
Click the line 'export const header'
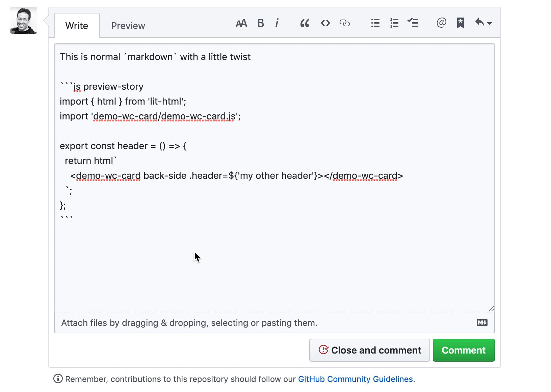(x=123, y=146)
